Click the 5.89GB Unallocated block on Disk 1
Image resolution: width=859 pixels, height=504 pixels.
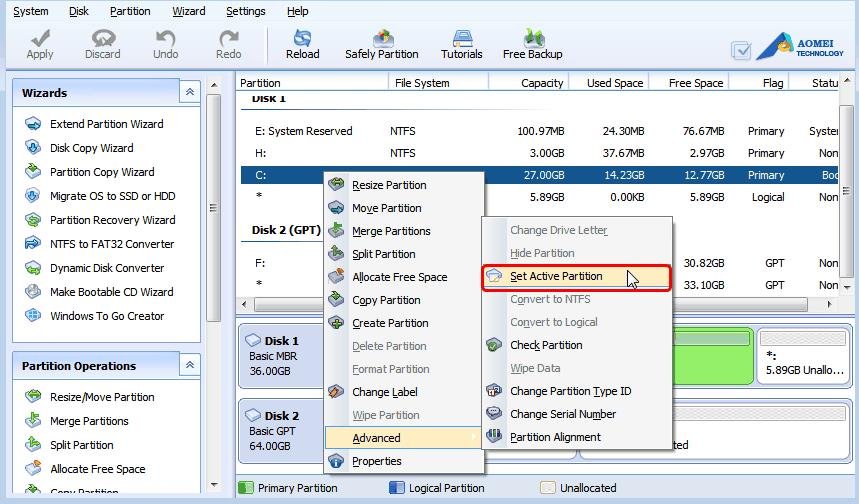point(803,356)
